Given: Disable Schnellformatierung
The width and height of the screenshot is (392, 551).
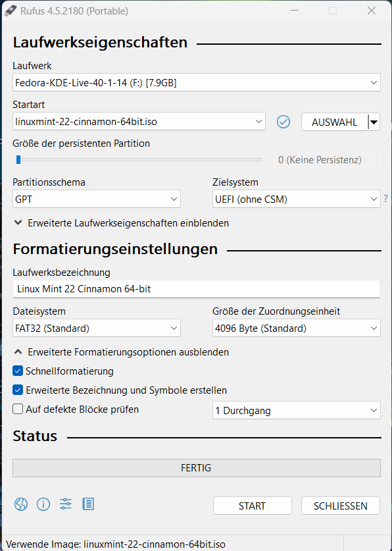Looking at the screenshot, I should coord(17,371).
